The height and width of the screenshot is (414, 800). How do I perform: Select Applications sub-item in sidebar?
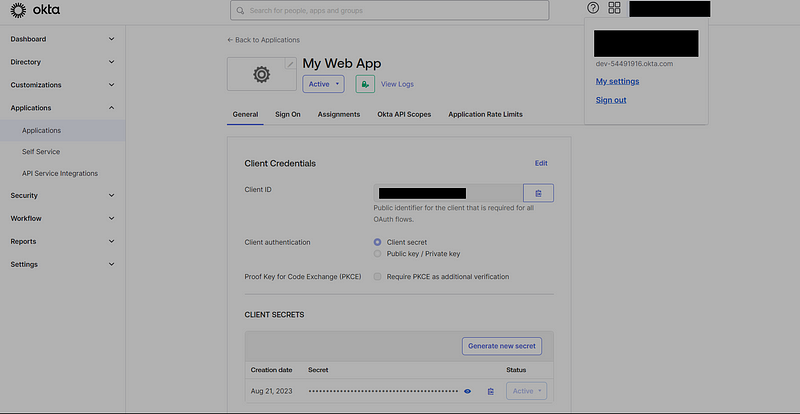[62, 131]
